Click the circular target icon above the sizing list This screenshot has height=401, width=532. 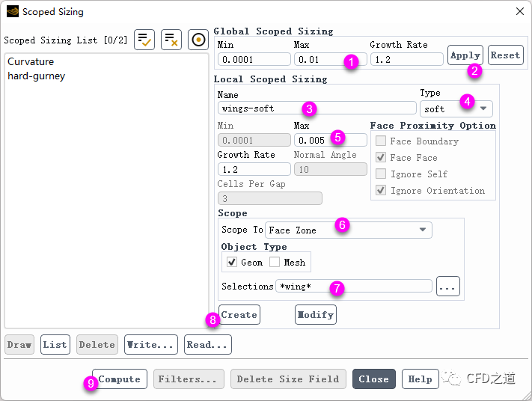[198, 40]
